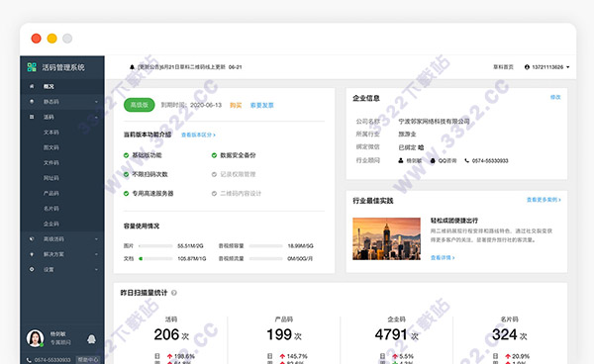Click the announcement bell icon in top bar
The height and width of the screenshot is (364, 594).
click(x=132, y=67)
